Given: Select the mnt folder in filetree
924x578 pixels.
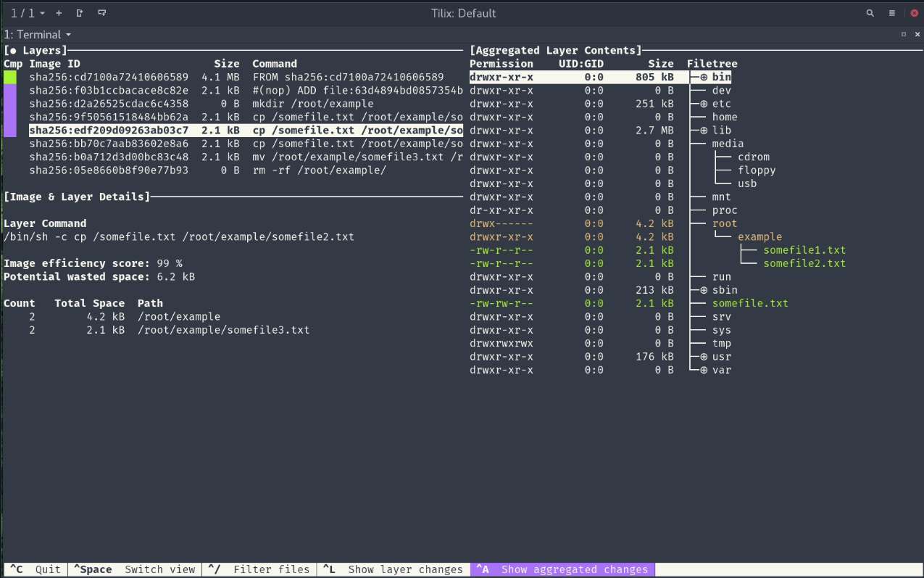Looking at the screenshot, I should coord(722,197).
